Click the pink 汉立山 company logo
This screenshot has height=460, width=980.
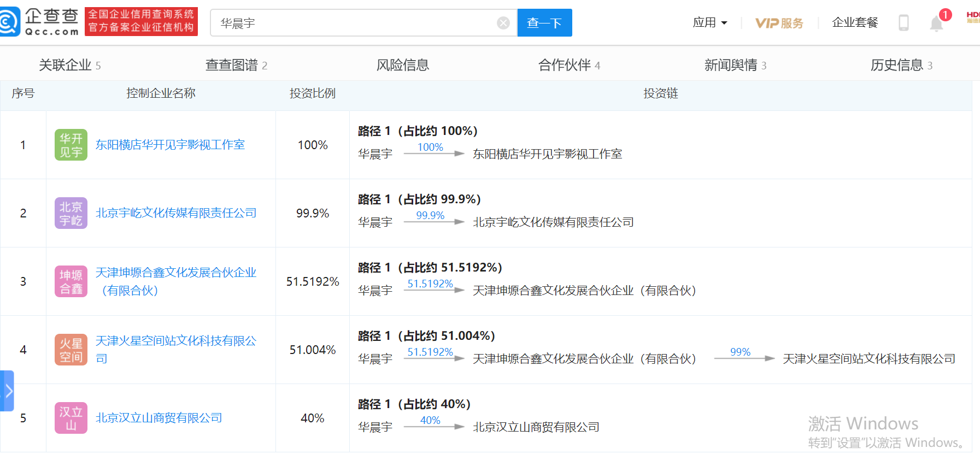pyautogui.click(x=71, y=418)
